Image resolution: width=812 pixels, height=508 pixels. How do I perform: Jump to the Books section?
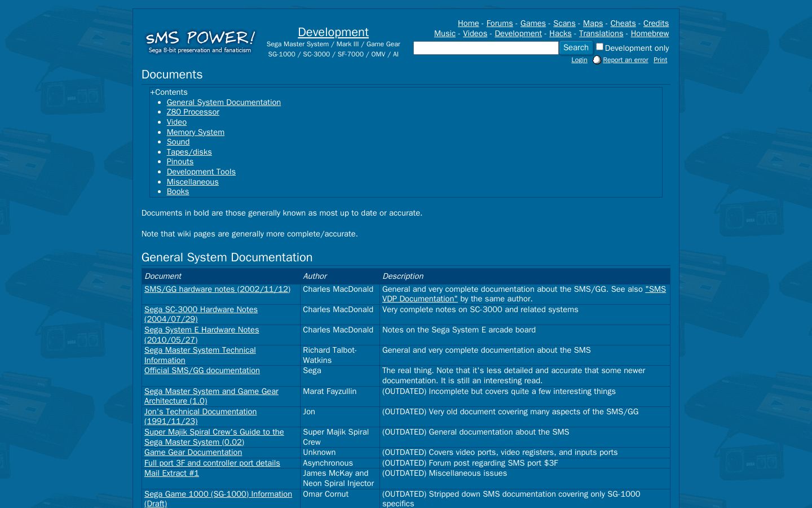click(178, 191)
